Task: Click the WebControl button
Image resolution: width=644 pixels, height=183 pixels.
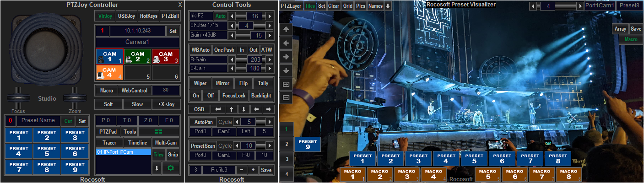Action: coord(134,91)
